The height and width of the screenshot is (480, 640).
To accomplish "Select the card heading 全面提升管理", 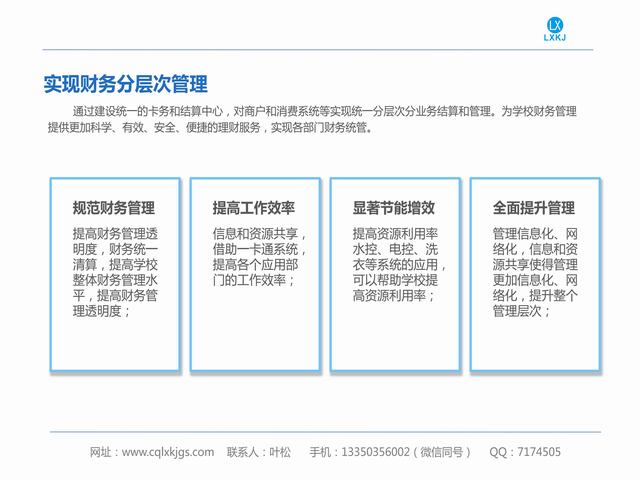I will (533, 208).
